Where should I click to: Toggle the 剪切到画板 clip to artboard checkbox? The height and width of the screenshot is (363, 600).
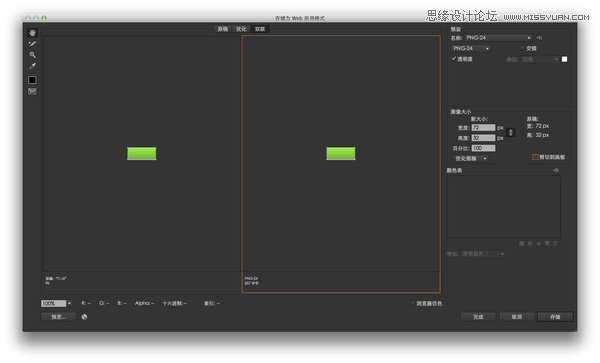coord(535,157)
